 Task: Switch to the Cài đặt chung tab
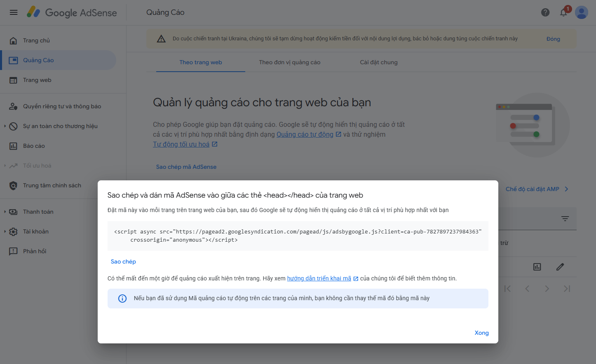[x=379, y=62]
